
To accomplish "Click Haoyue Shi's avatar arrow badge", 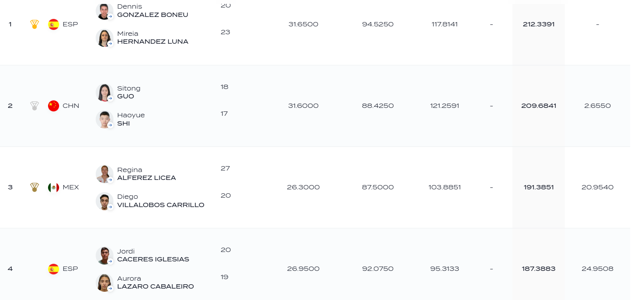I will tap(110, 125).
